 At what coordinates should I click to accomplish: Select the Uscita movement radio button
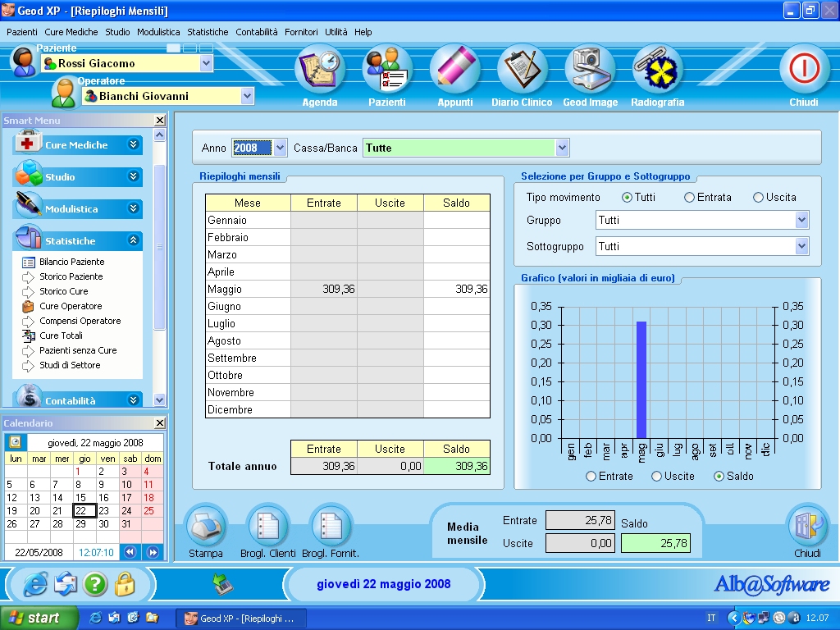coord(759,198)
